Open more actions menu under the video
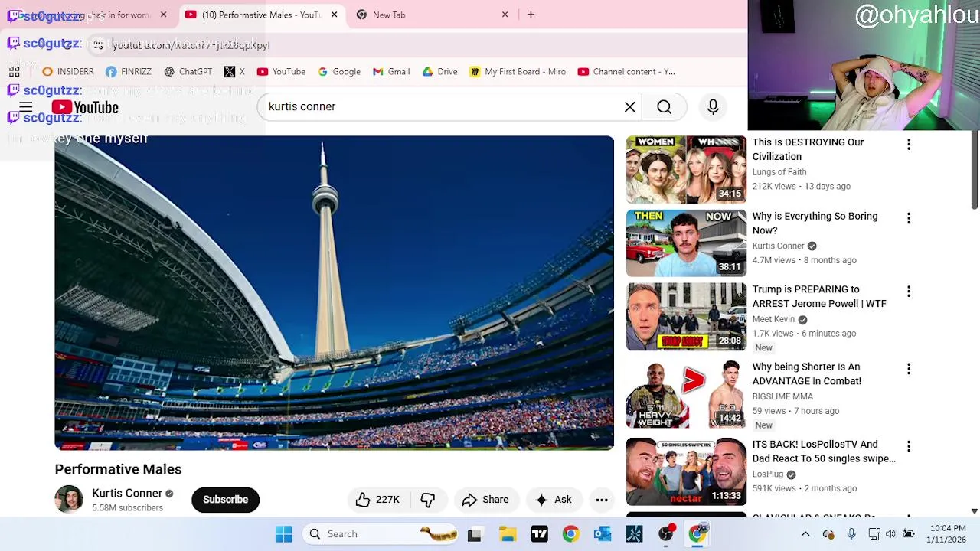 pos(602,500)
